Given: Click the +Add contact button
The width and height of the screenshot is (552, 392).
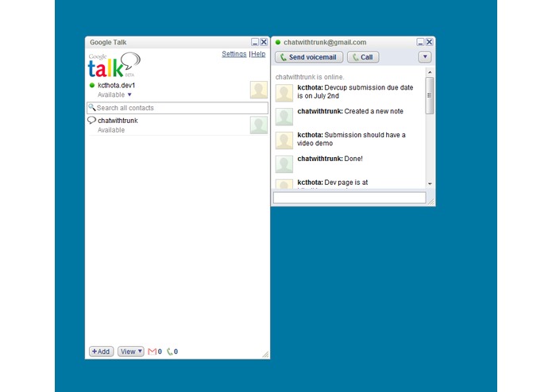Looking at the screenshot, I should 101,352.
